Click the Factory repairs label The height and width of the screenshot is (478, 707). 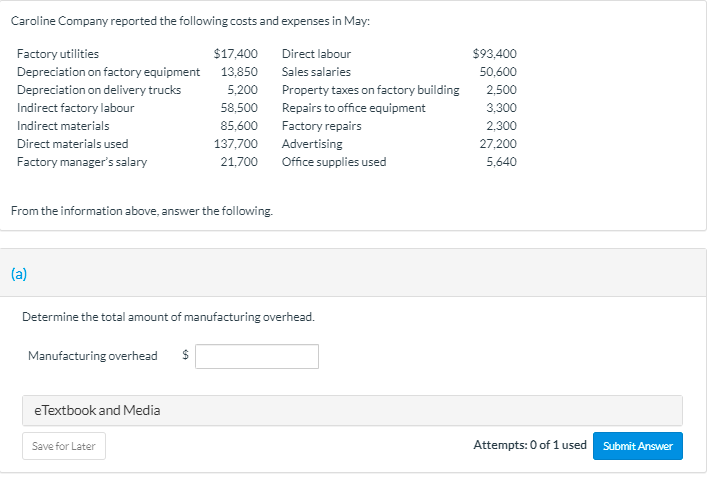[x=321, y=126]
